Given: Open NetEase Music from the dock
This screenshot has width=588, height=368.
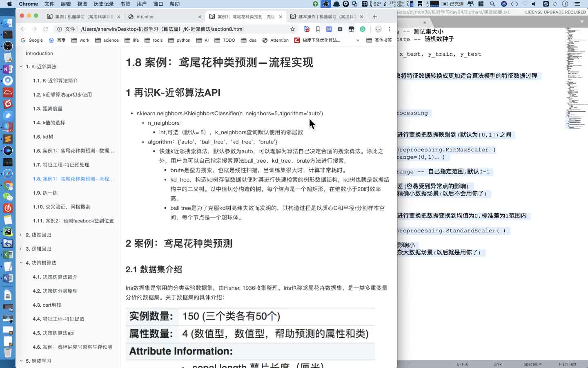Looking at the screenshot, I should click(8, 208).
